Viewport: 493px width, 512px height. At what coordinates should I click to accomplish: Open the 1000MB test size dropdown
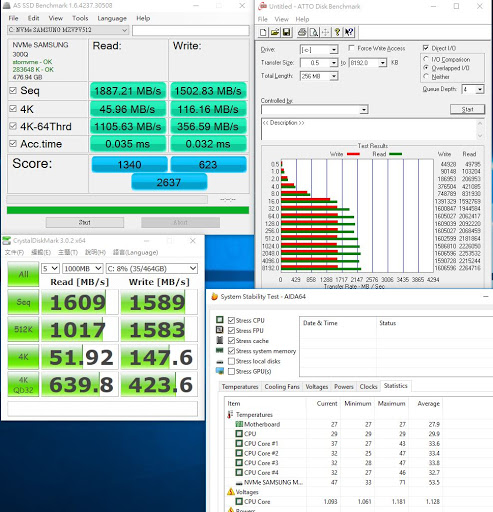pyautogui.click(x=82, y=268)
